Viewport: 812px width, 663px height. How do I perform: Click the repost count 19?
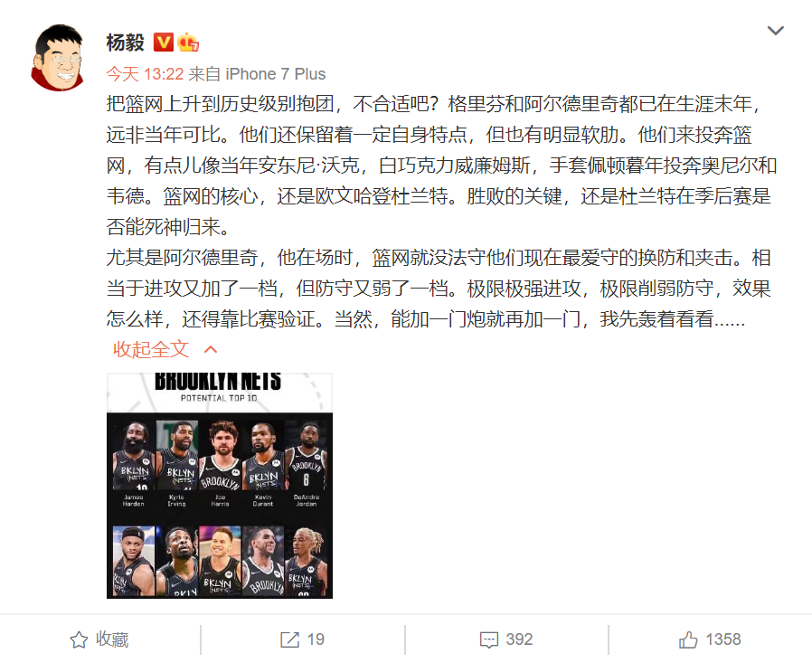[316, 639]
